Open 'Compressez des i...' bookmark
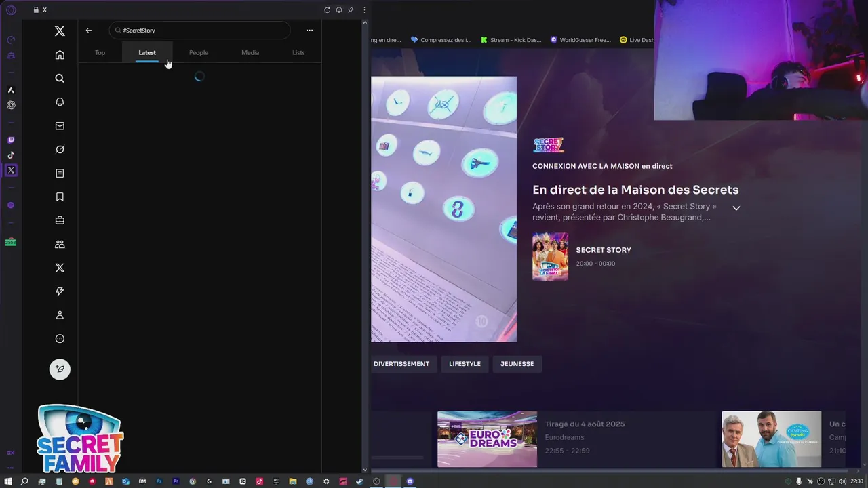The image size is (868, 488). pos(441,40)
